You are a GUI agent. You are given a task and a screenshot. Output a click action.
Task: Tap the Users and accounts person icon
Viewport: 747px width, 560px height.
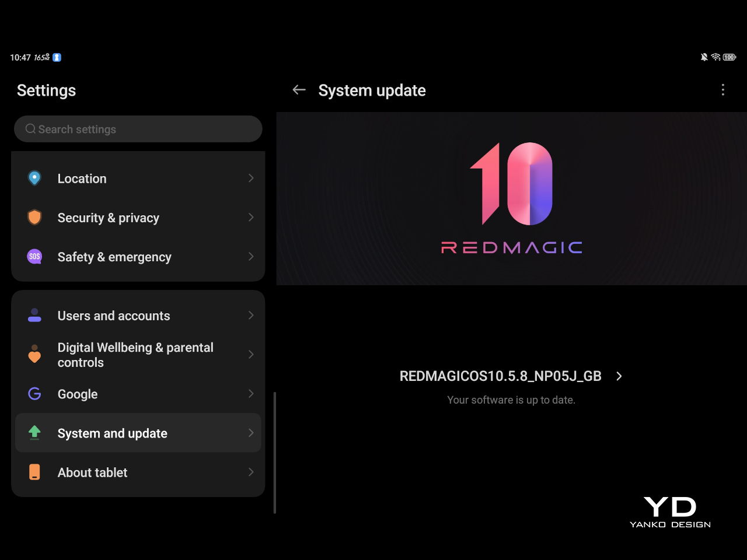pos(34,316)
